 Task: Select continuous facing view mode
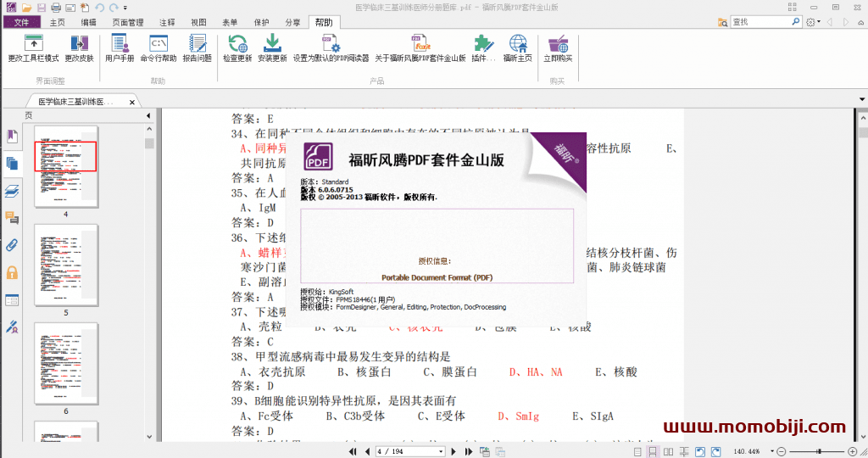685,452
